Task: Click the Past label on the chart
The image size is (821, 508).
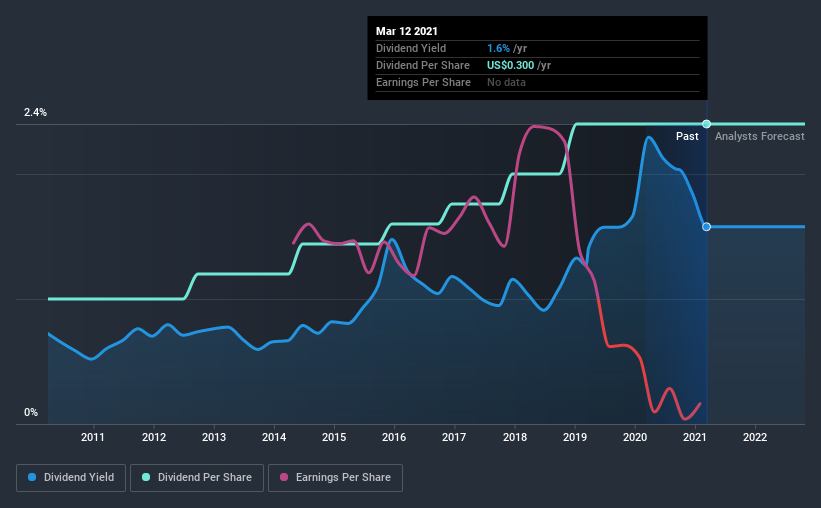Action: (x=687, y=136)
